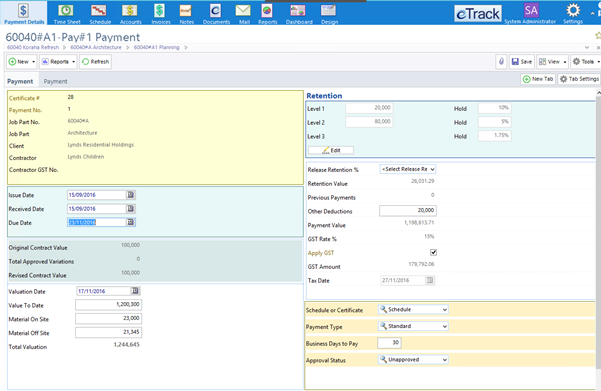
Task: Click the Business Days to Pay field
Action: click(x=389, y=343)
